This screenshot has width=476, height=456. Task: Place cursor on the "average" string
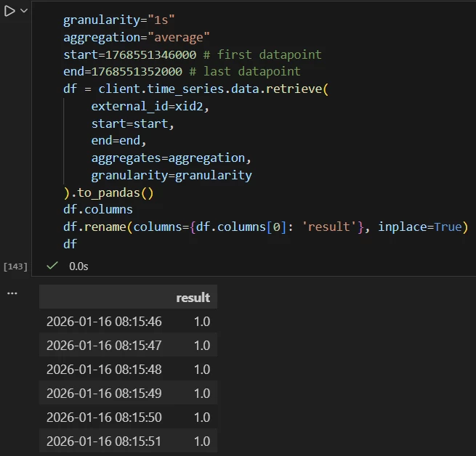tap(171, 37)
